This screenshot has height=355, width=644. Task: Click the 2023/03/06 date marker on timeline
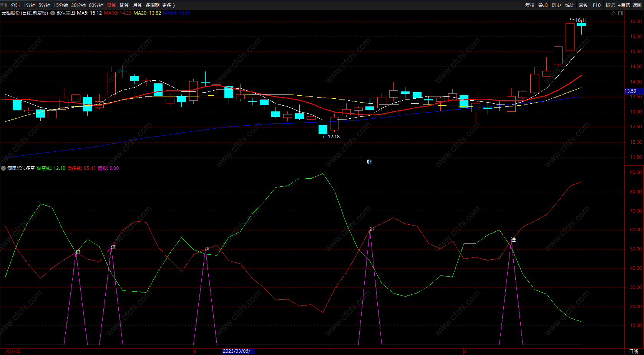(239, 351)
